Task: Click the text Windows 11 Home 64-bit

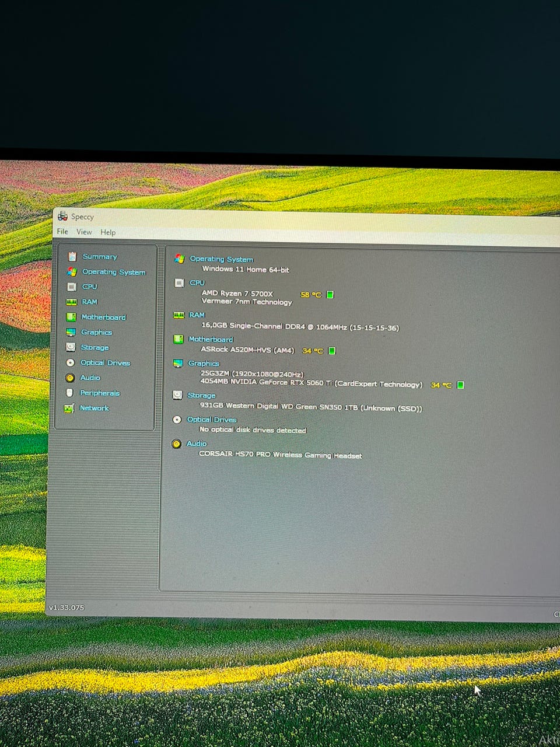Action: [x=246, y=270]
